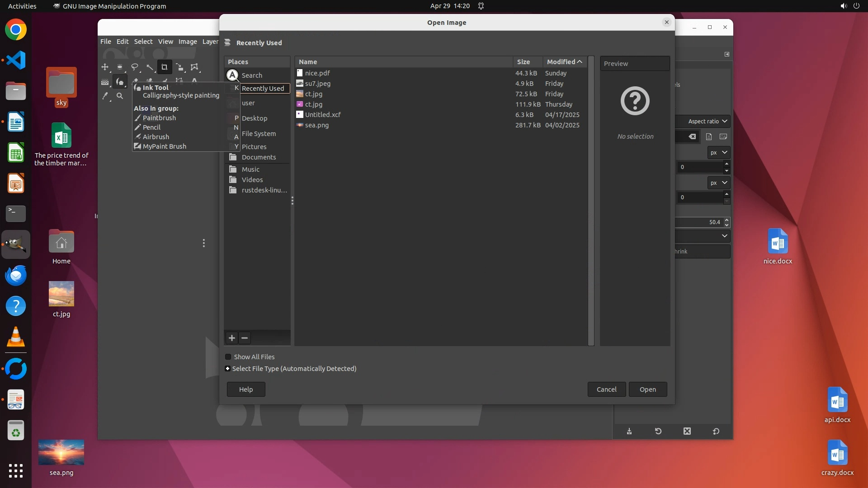Click the reset tool options icon
This screenshot has width=868, height=488.
tap(716, 431)
